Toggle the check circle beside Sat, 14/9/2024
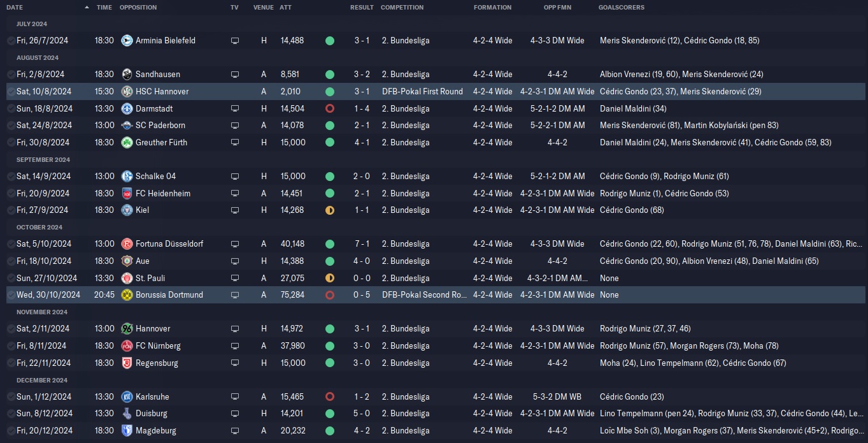This screenshot has width=868, height=443. [x=11, y=177]
